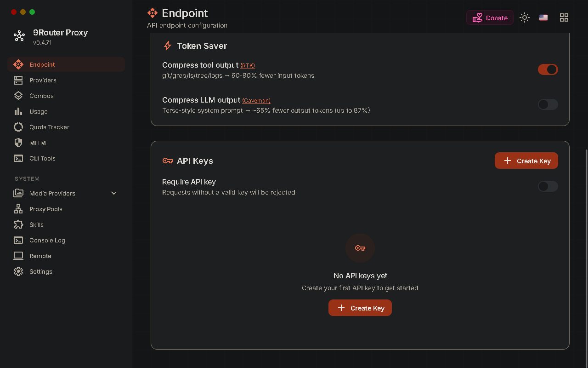This screenshot has height=368, width=588.
Task: Click the CLI Tools terminal icon
Action: coord(18,158)
